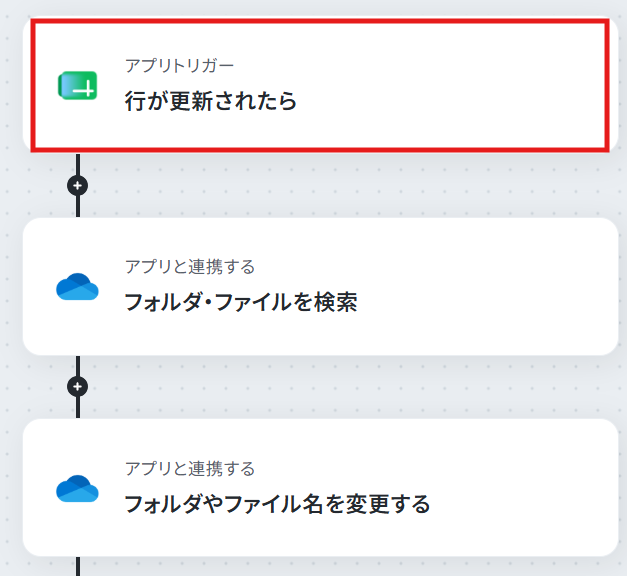
Task: Open the フォルダ・ファイルを検索 step title
Action: pyautogui.click(x=241, y=302)
